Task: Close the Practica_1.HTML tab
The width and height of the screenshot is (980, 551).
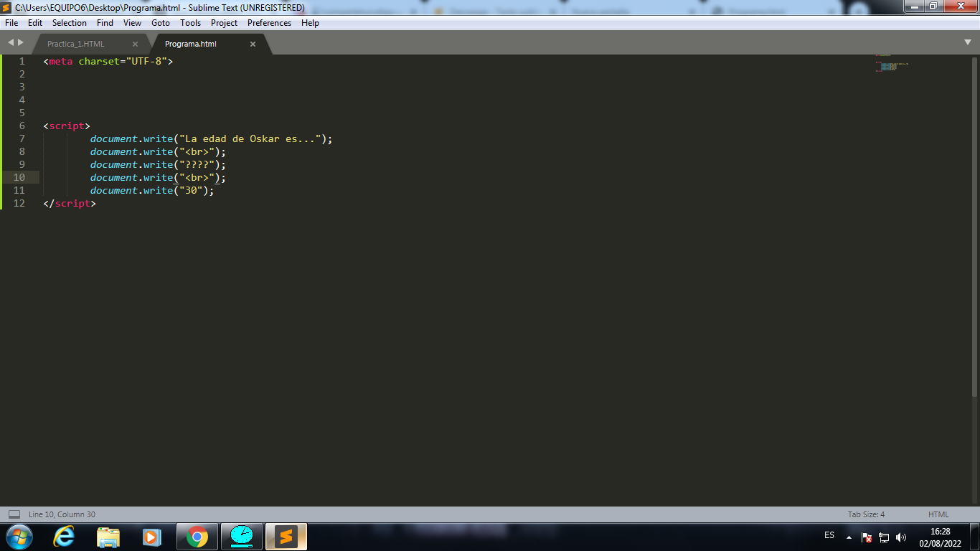Action: [135, 44]
